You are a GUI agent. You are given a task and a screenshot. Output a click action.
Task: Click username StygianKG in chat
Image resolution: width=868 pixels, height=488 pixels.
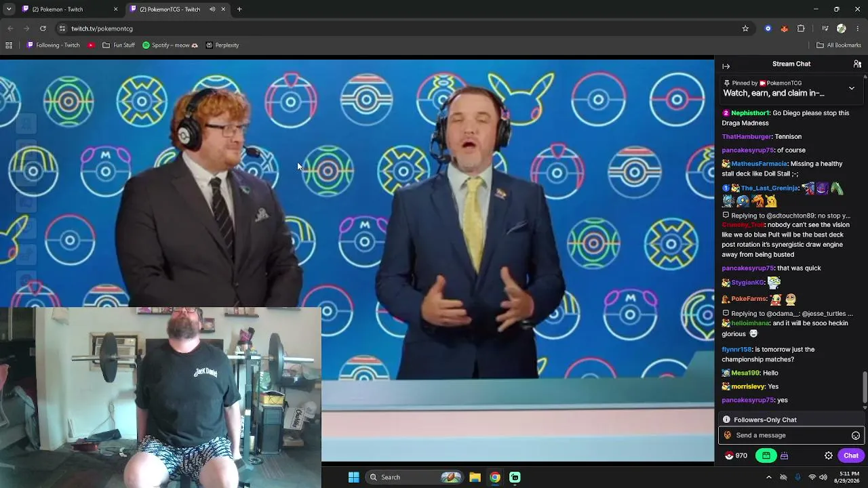747,283
